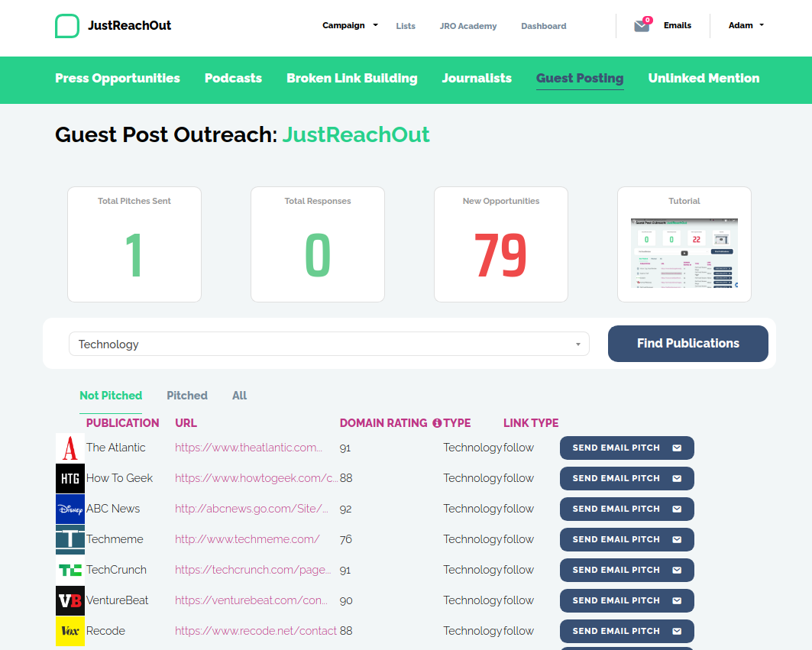Image resolution: width=812 pixels, height=650 pixels.
Task: Open The Atlantic URL link
Action: click(248, 448)
